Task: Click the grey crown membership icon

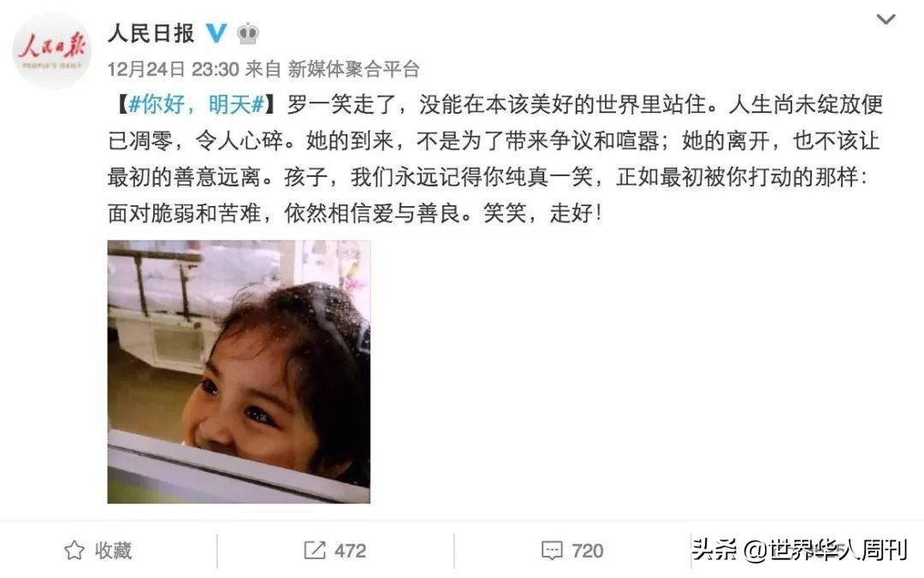Action: pyautogui.click(x=248, y=33)
